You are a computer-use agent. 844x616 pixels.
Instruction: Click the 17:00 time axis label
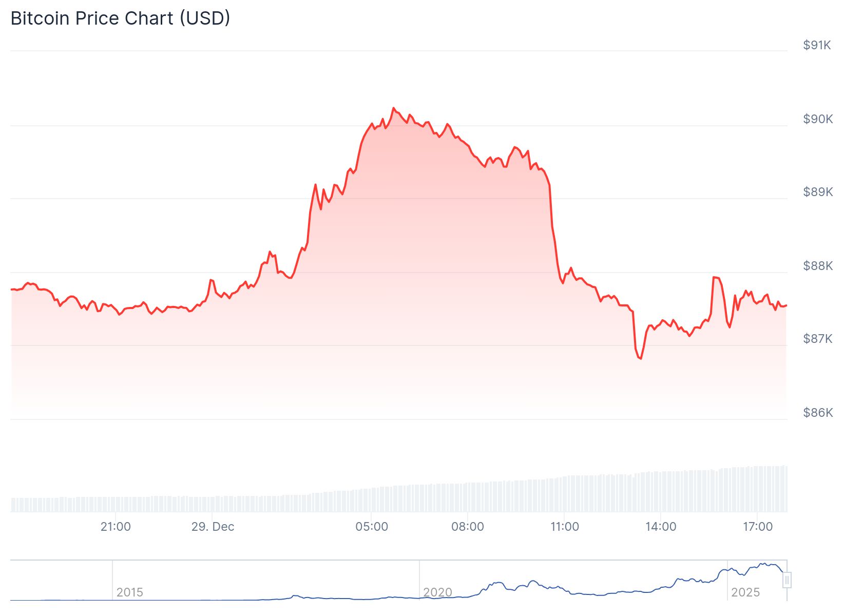pos(758,527)
